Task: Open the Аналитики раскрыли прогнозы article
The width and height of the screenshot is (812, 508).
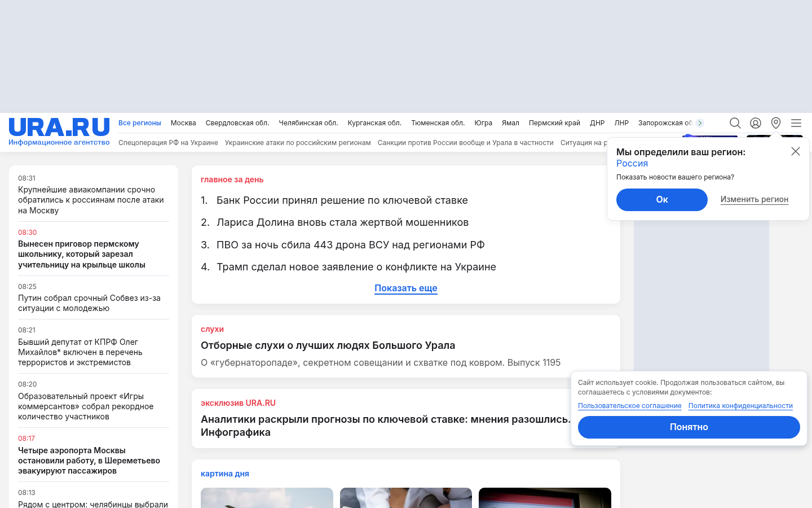Action: (x=386, y=426)
